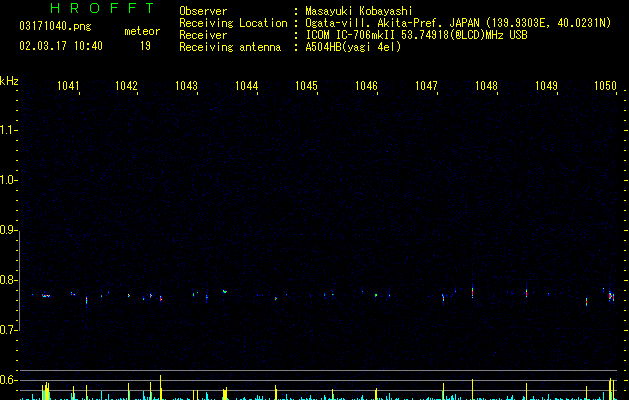The image size is (629, 400).
Task: Click the 0.8 kHz frequency label
Action: (8, 280)
